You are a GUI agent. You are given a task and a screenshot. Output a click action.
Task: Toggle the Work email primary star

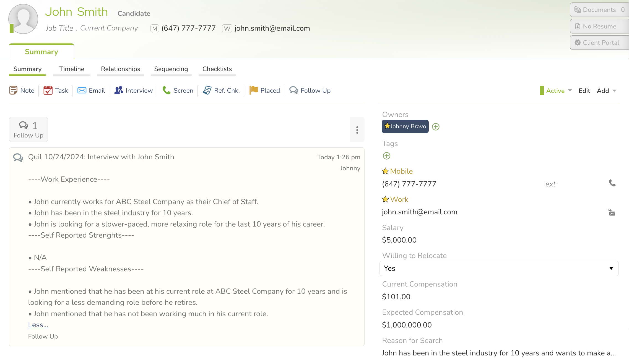(385, 199)
